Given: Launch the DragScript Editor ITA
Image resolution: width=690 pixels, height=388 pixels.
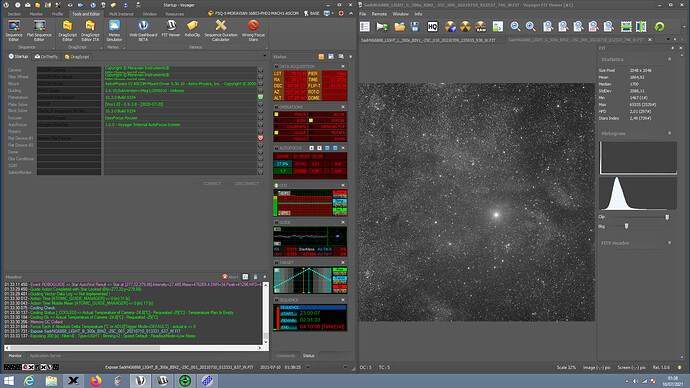Looking at the screenshot, I should (x=90, y=30).
